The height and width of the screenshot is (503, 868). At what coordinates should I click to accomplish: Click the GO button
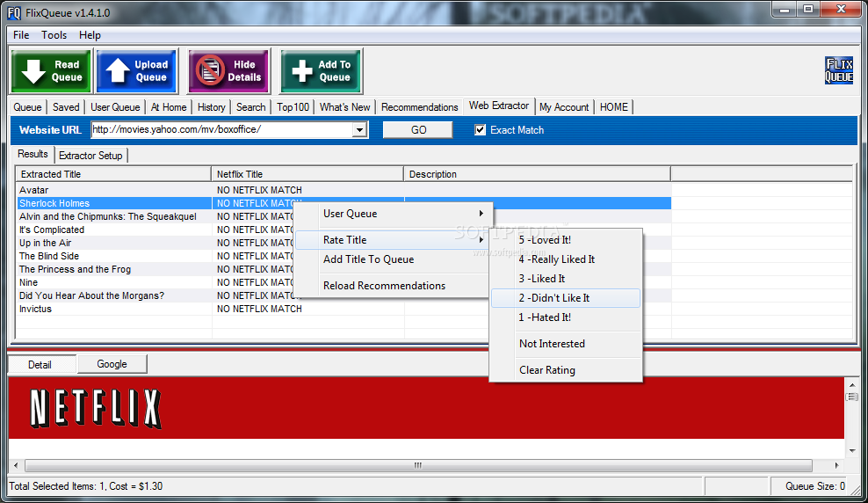418,130
